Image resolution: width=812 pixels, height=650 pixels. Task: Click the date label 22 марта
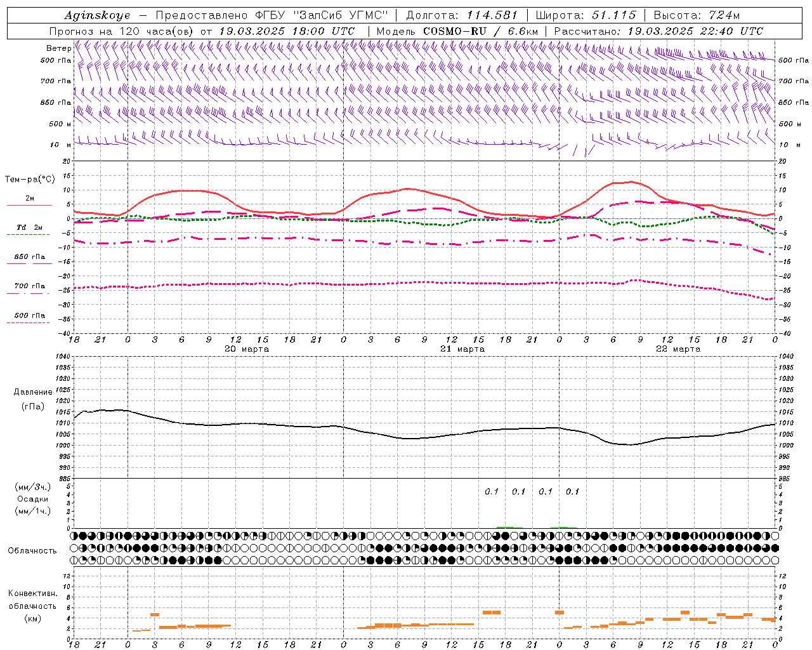(678, 349)
